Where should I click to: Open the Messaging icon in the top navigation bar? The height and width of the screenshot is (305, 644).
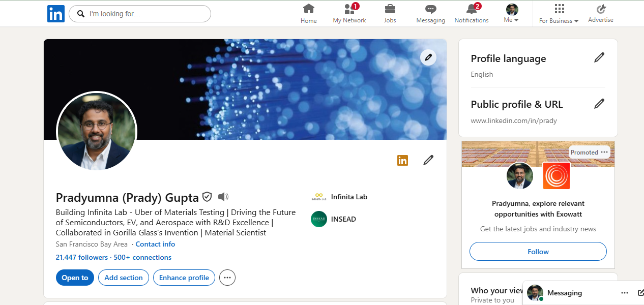[x=431, y=9]
